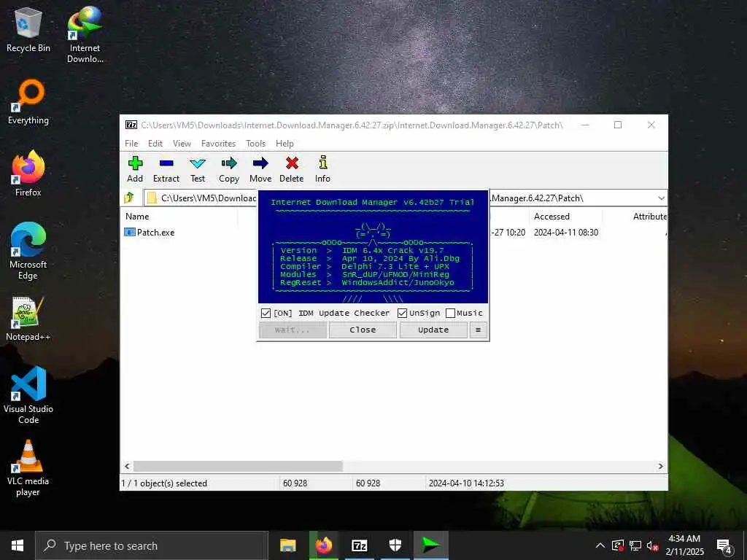Image resolution: width=747 pixels, height=560 pixels.
Task: Expand the address bar path dropdown
Action: click(661, 198)
